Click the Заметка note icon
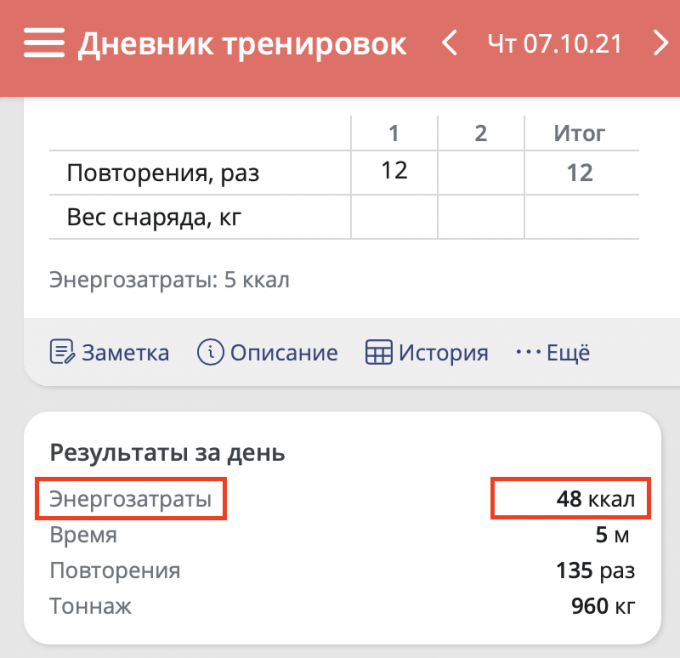Image resolution: width=680 pixels, height=658 pixels. (x=62, y=353)
